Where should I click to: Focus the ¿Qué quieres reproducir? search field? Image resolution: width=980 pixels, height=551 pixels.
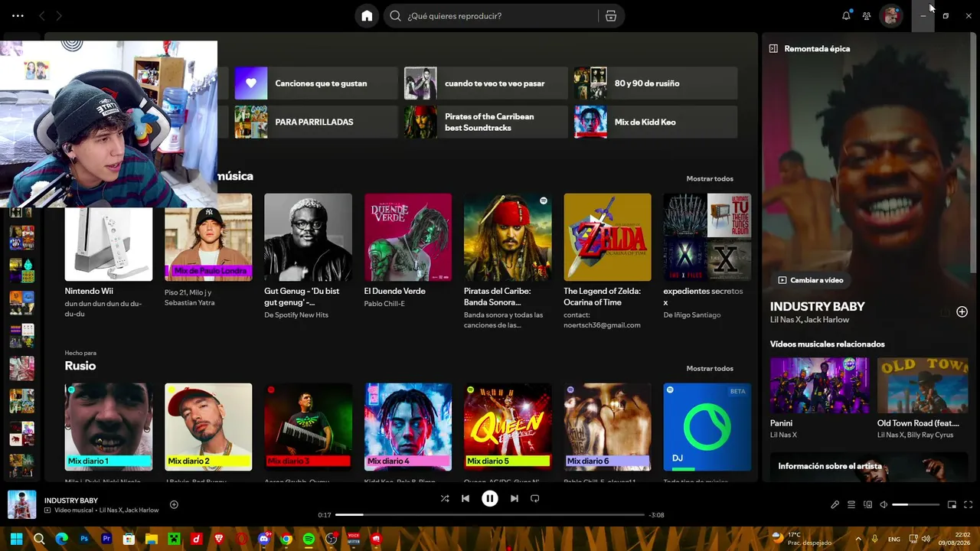(501, 16)
